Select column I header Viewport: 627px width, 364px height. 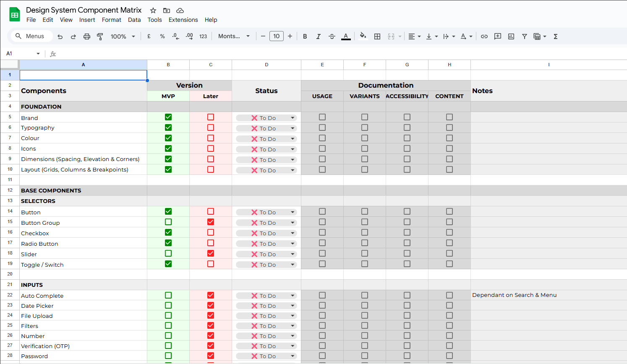click(549, 65)
